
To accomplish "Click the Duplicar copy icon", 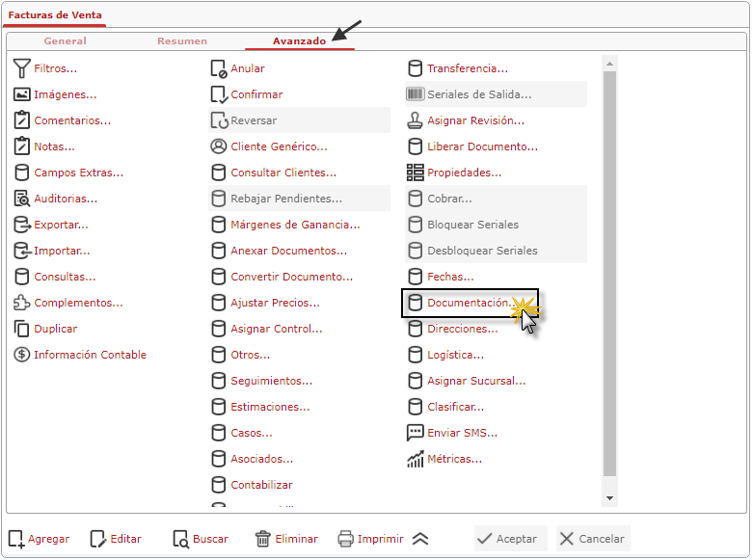I will click(22, 329).
